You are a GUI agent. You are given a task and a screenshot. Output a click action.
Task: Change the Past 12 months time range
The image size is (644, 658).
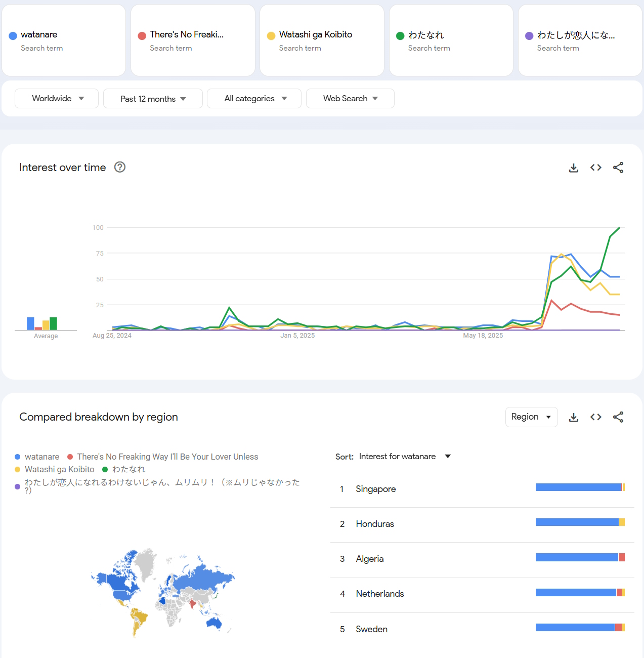[x=153, y=99]
